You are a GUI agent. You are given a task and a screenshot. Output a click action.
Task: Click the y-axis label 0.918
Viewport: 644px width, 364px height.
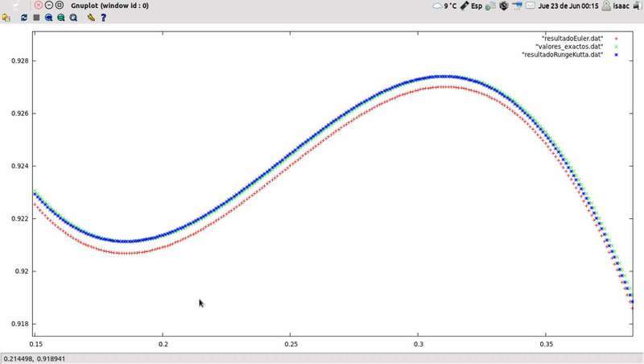pyautogui.click(x=20, y=324)
